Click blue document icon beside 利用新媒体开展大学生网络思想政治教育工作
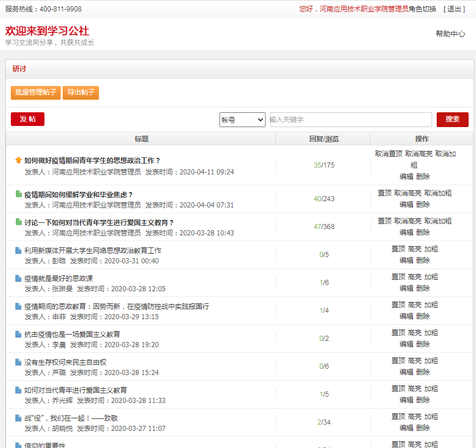 18,250
